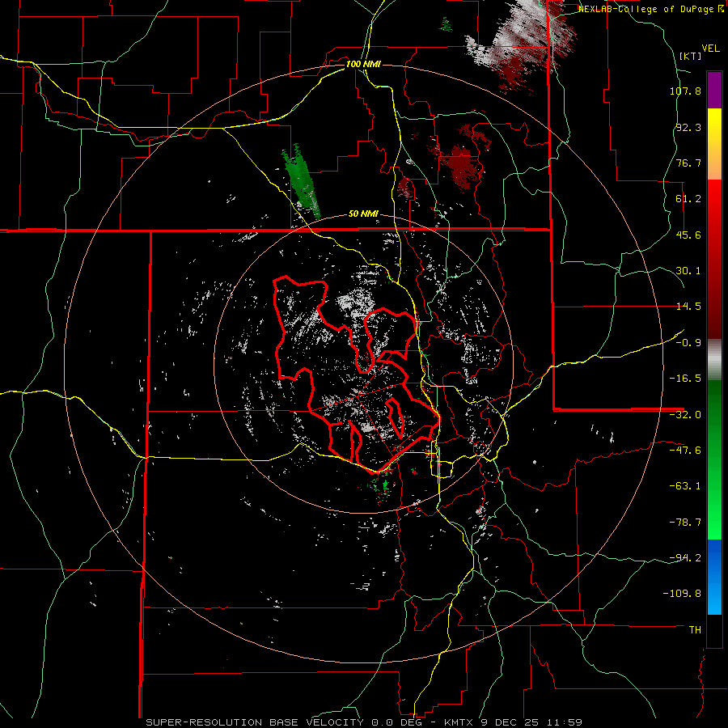Click the large dark red echo patch northeast
Screen dimensions: 728x728
click(461, 166)
